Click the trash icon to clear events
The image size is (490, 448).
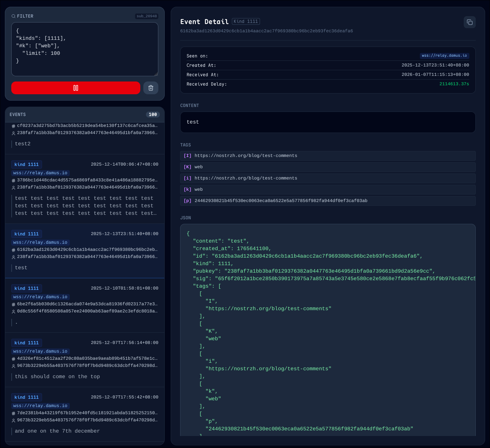151,88
